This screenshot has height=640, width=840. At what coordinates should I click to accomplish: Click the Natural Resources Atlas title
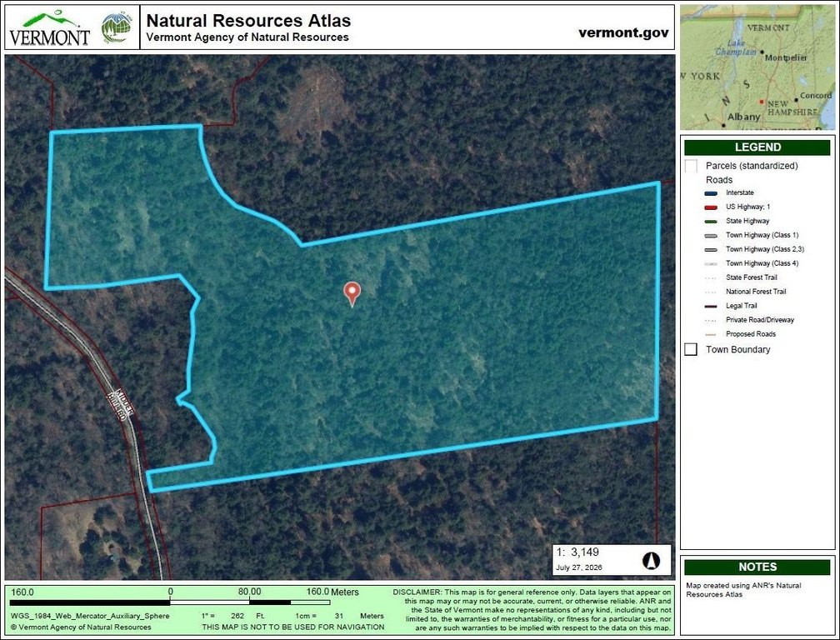[x=248, y=20]
